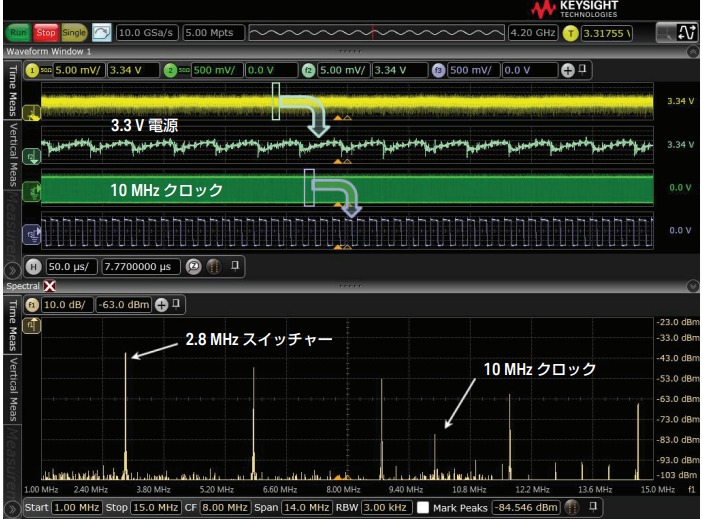Click the Auto Scale waveform icon
Screen dimensions: 702x519
(101, 32)
